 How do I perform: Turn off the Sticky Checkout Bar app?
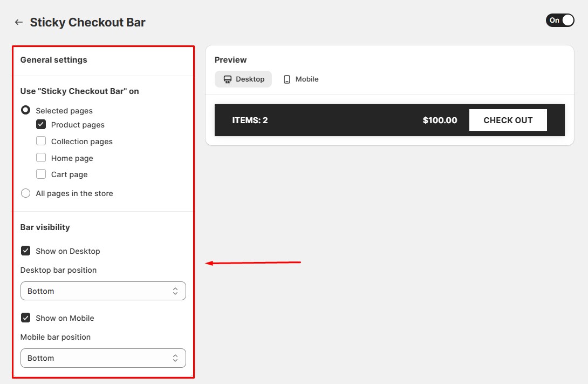coord(559,20)
